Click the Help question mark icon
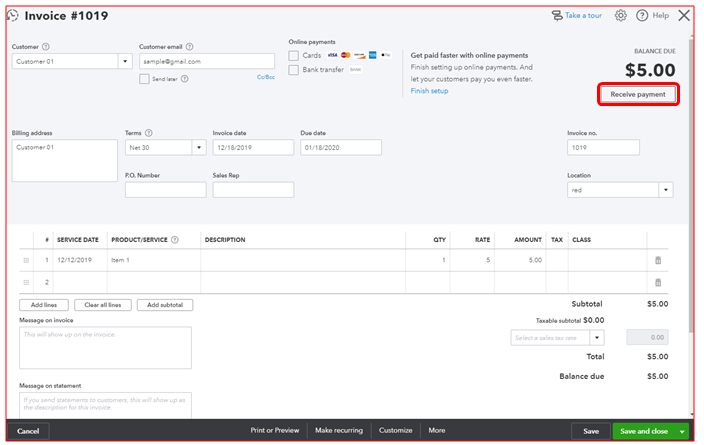This screenshot has width=704, height=445. pyautogui.click(x=642, y=16)
